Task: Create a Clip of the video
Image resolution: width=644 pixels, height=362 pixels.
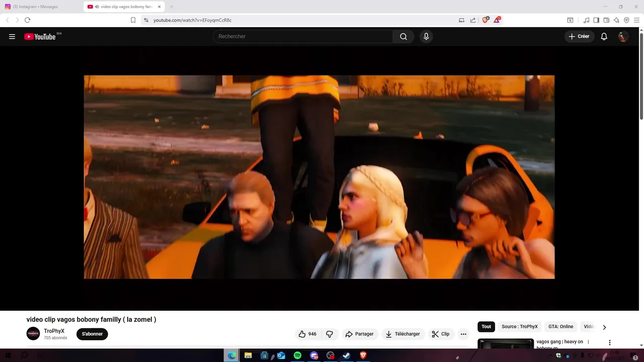Action: 441,334
